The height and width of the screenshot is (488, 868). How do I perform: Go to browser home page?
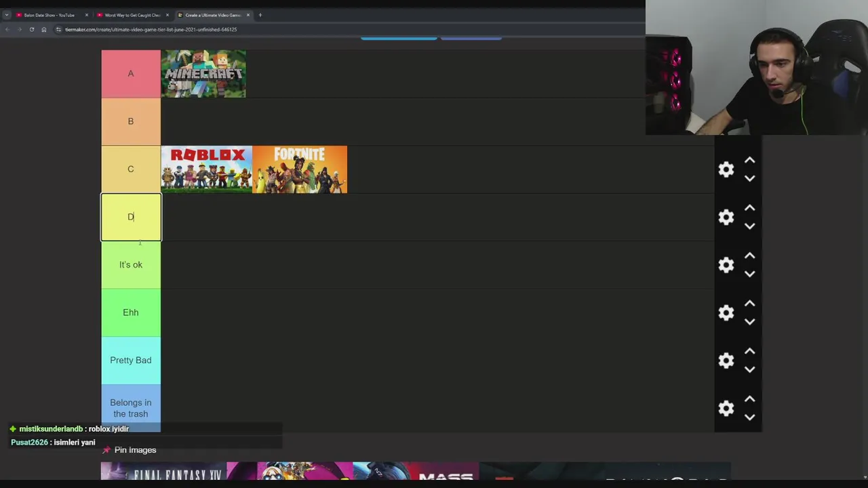click(x=43, y=29)
